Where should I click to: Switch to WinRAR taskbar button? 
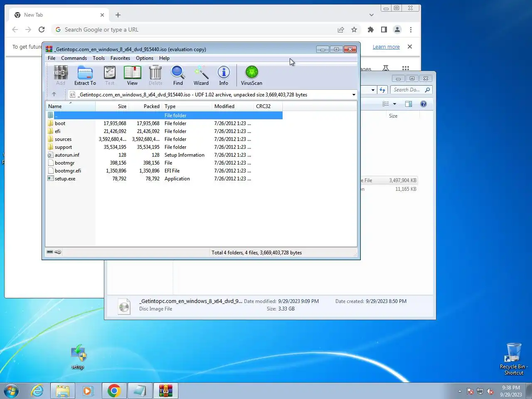point(166,391)
